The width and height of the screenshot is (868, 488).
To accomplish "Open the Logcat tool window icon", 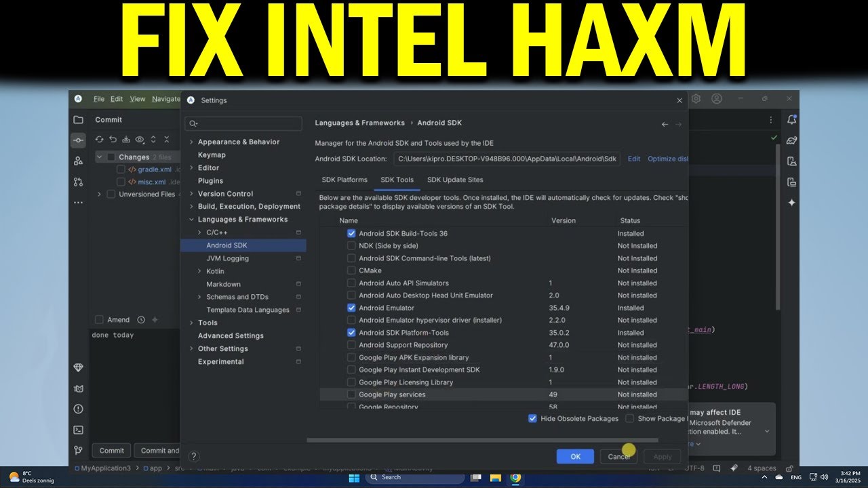I will (79, 388).
